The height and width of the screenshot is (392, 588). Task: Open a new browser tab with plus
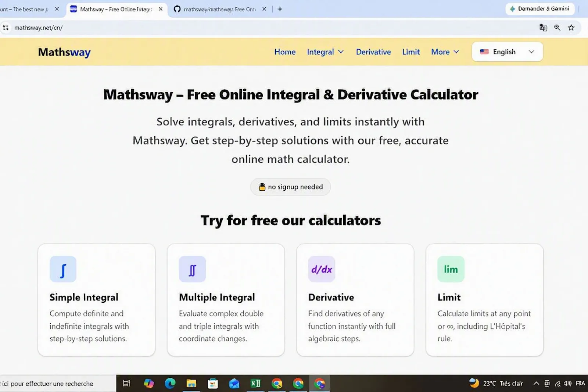[x=280, y=9]
